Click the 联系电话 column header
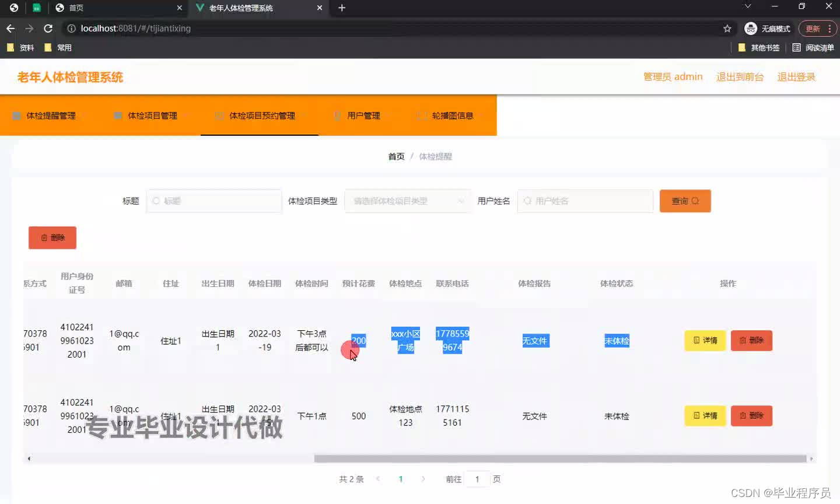840x504 pixels. click(452, 283)
